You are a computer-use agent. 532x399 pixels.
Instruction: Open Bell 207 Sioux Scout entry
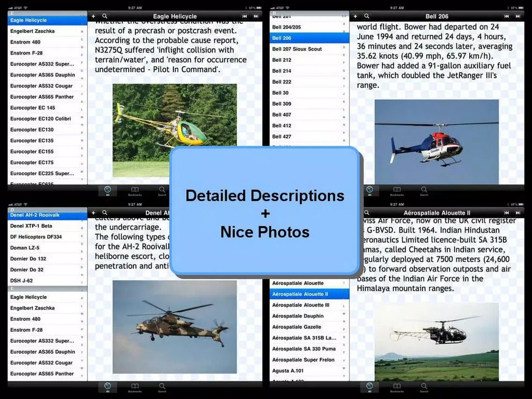pos(309,49)
